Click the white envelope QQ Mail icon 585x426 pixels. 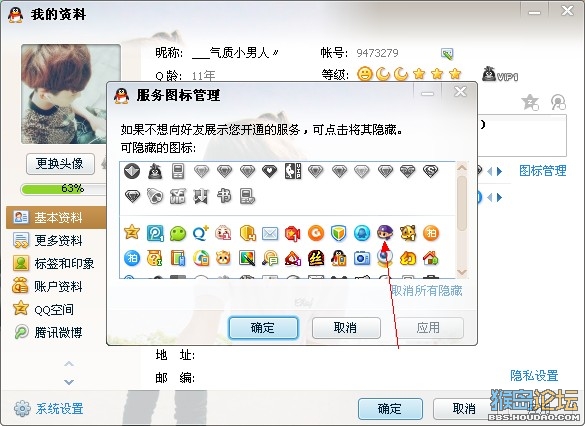click(270, 234)
